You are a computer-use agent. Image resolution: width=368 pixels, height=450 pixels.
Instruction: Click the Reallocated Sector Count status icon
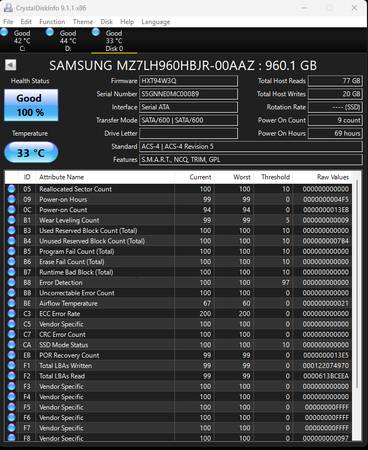pos(12,189)
